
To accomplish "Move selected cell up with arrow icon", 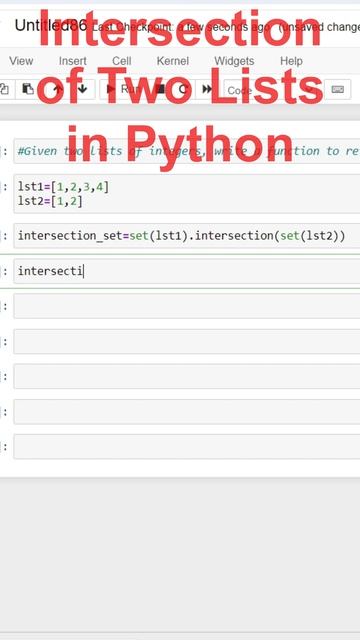I will [x=57, y=89].
